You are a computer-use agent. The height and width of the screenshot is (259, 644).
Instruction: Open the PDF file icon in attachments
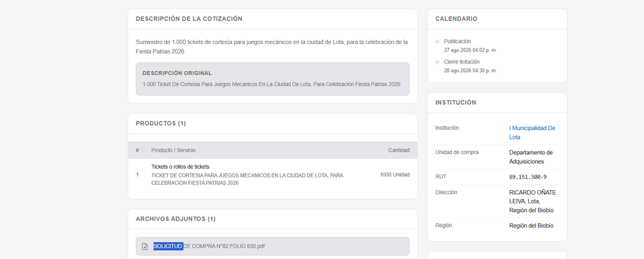(145, 246)
